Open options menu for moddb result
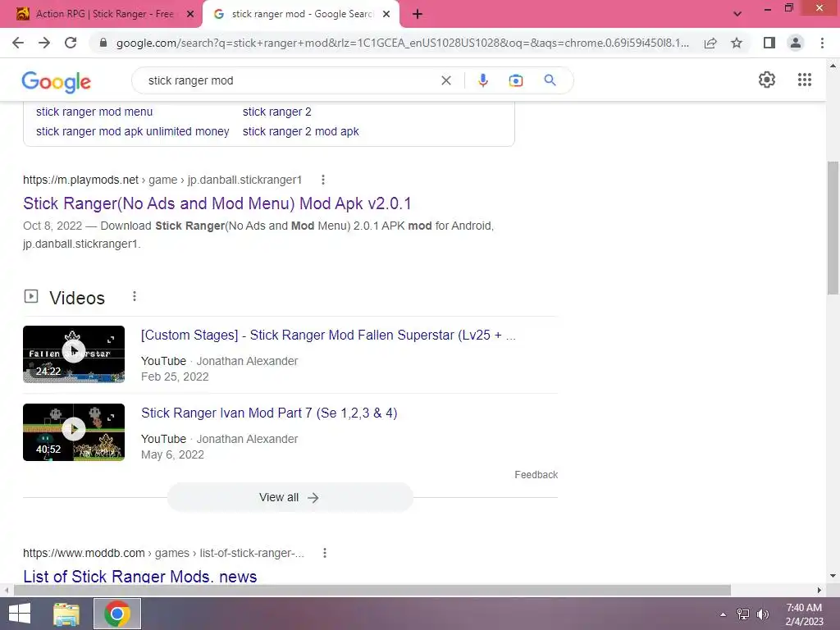The image size is (840, 630). click(324, 553)
